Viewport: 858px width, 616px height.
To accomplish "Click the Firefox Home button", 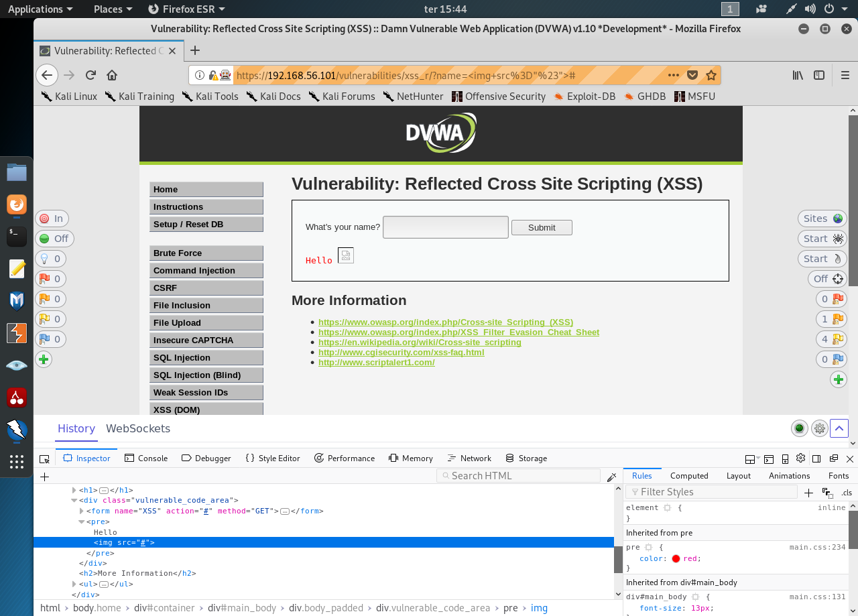I will tap(112, 75).
